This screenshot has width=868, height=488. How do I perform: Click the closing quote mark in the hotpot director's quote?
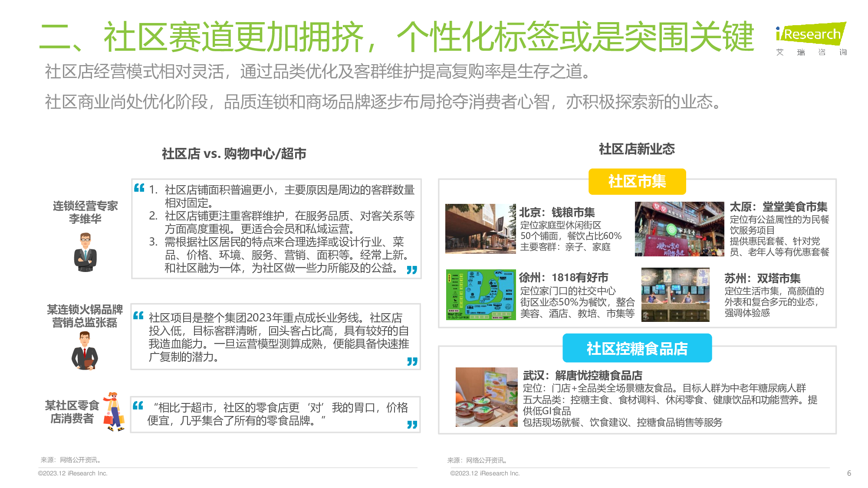click(412, 361)
